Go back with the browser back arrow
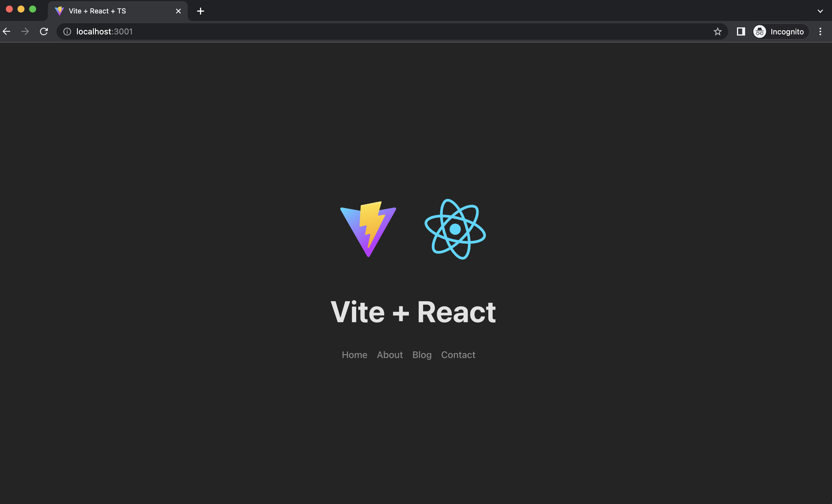 tap(7, 31)
